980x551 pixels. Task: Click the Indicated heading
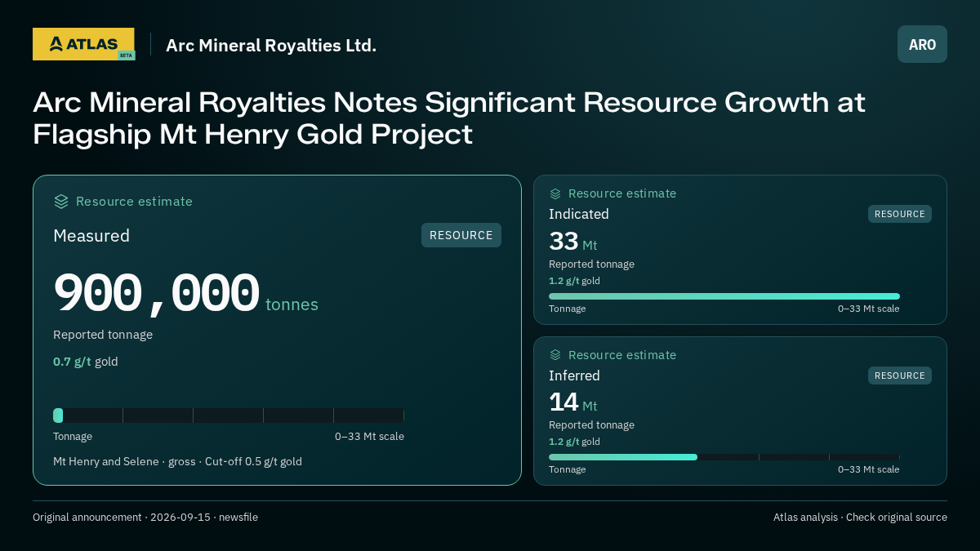579,214
